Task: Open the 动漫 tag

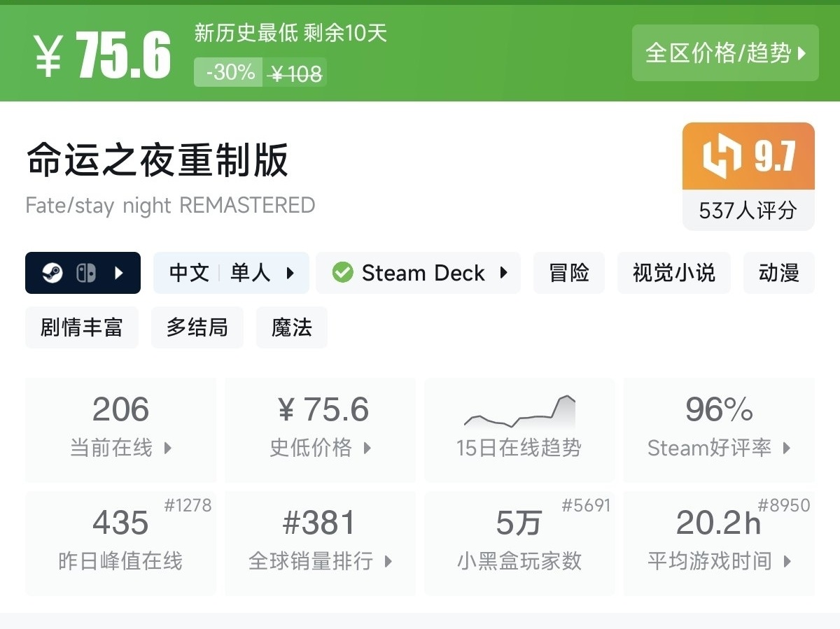Action: (x=778, y=273)
